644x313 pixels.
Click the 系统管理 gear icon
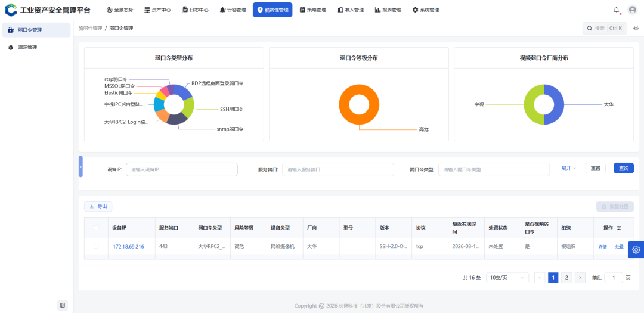point(415,10)
